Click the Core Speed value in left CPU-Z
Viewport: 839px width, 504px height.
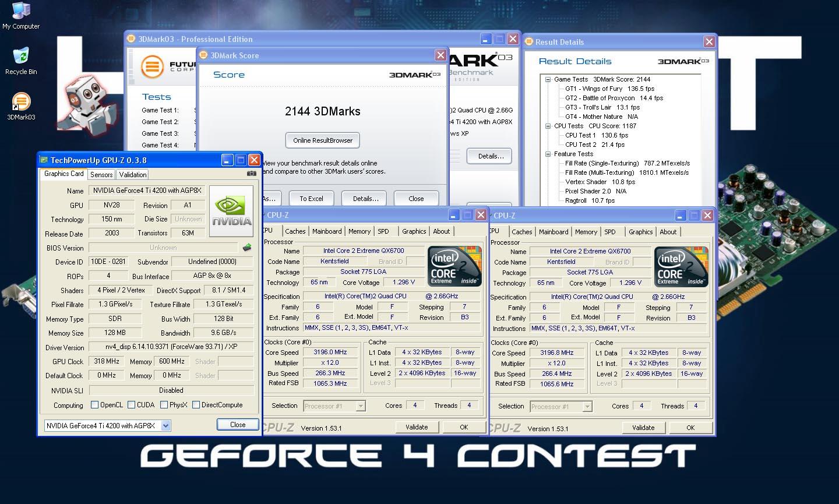[330, 352]
